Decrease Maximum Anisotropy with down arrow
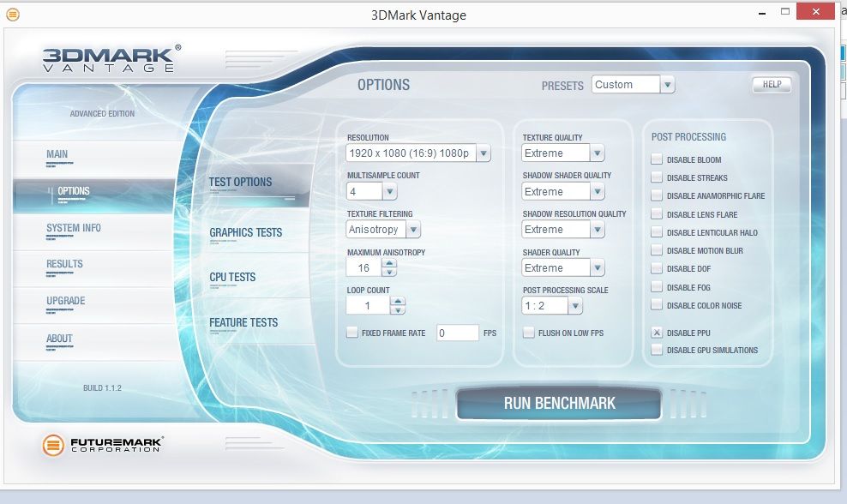 coord(389,273)
